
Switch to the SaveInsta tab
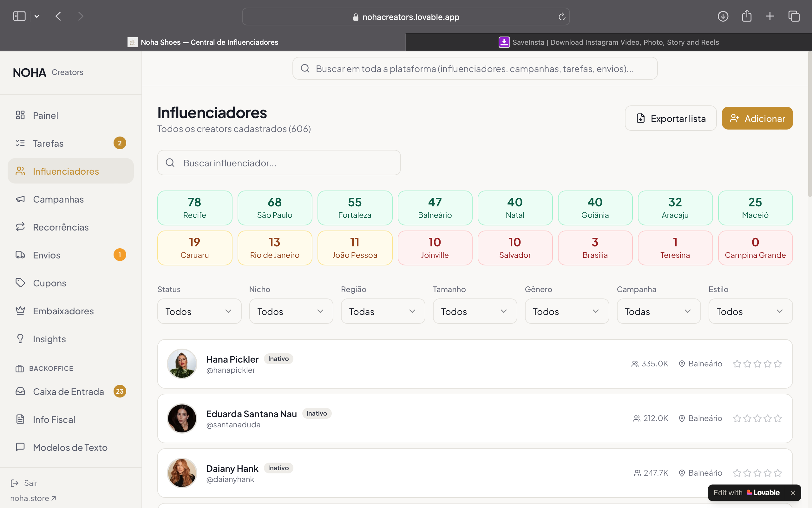tap(609, 42)
